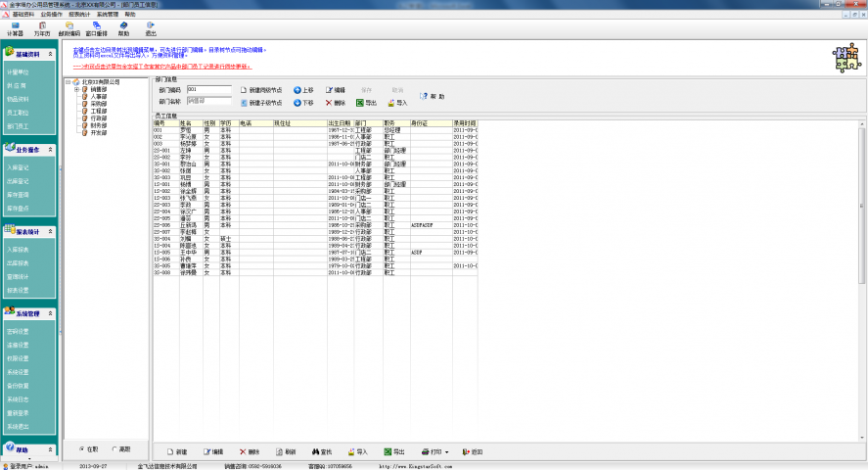Open the 万年历 calendar tool
868x470 pixels.
42,28
